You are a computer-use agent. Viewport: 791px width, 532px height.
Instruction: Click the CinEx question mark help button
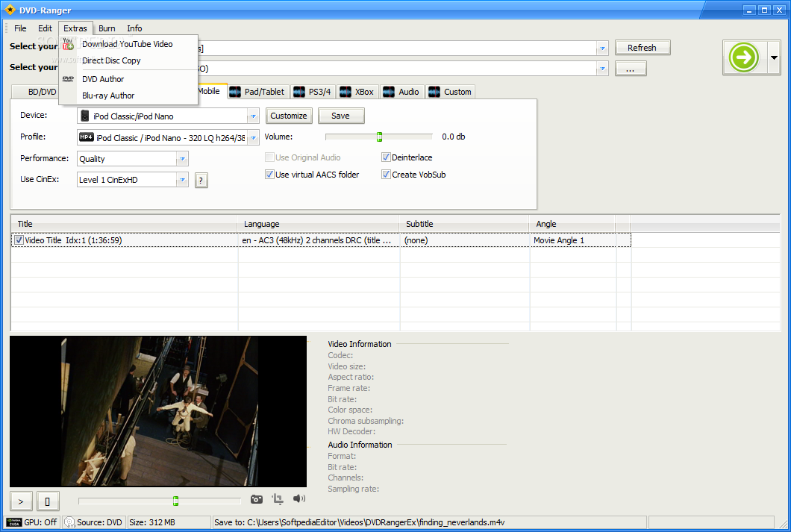point(201,180)
